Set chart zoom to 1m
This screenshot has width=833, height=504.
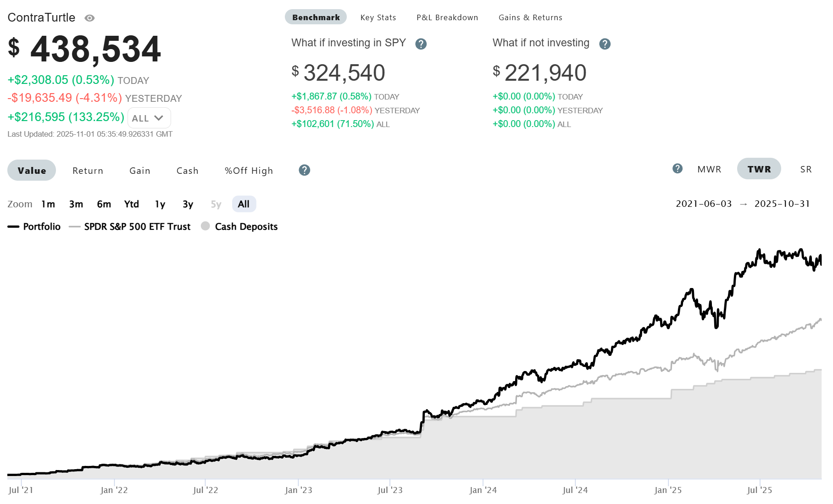[x=48, y=204]
